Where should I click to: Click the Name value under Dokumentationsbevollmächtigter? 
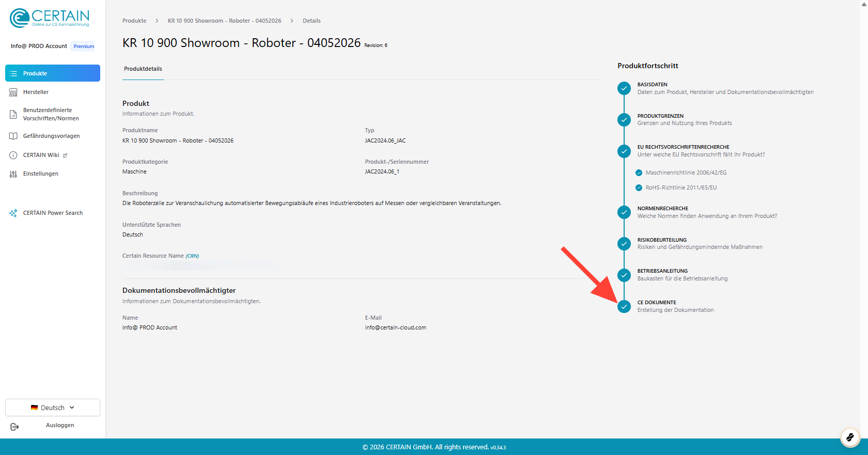(x=150, y=328)
